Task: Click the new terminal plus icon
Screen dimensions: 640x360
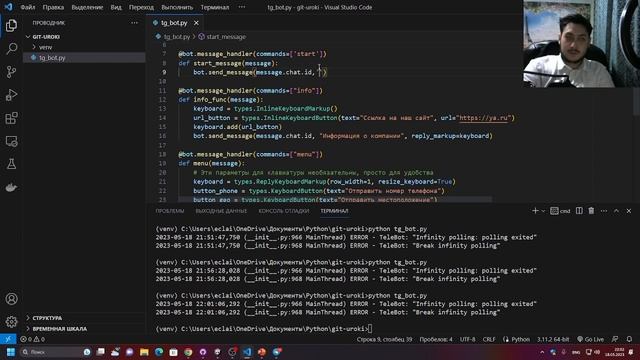Action: pos(535,211)
